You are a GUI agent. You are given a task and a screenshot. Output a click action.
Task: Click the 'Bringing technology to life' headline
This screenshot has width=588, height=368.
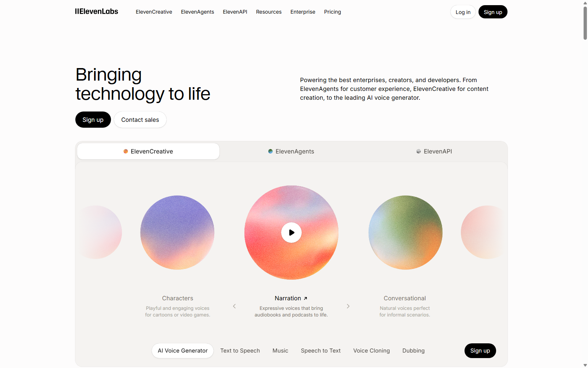143,84
